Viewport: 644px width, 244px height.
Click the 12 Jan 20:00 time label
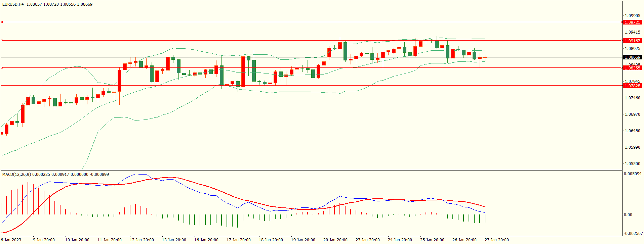[x=142, y=240]
